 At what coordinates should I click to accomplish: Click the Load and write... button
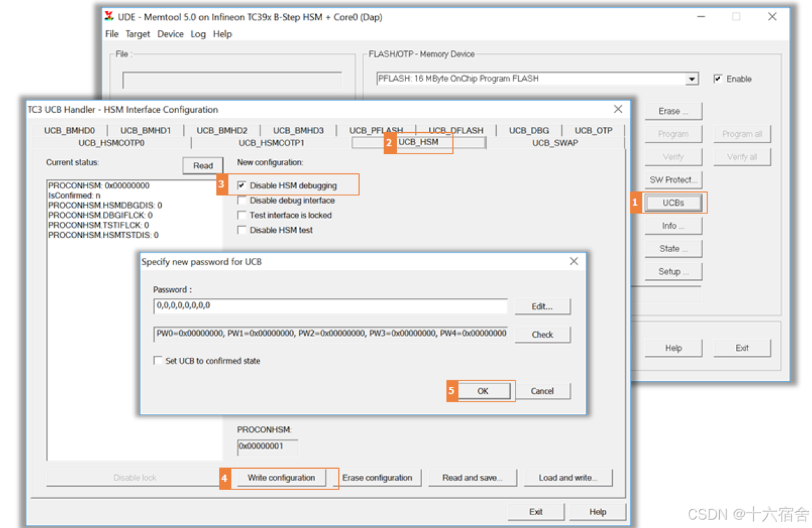568,478
